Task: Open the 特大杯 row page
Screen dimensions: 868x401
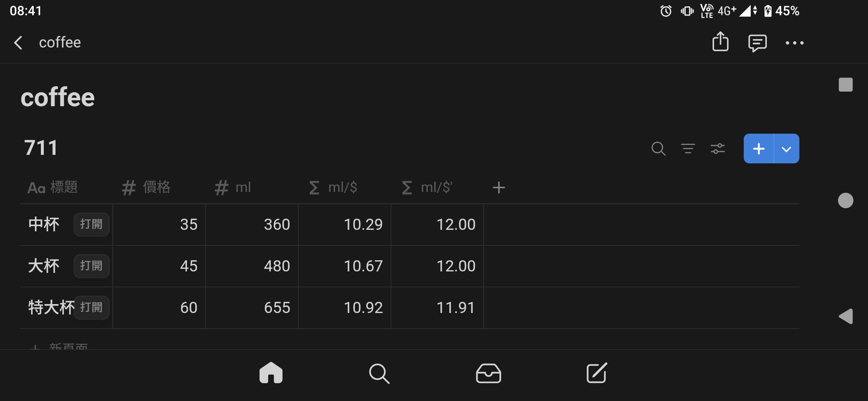Action: point(91,308)
